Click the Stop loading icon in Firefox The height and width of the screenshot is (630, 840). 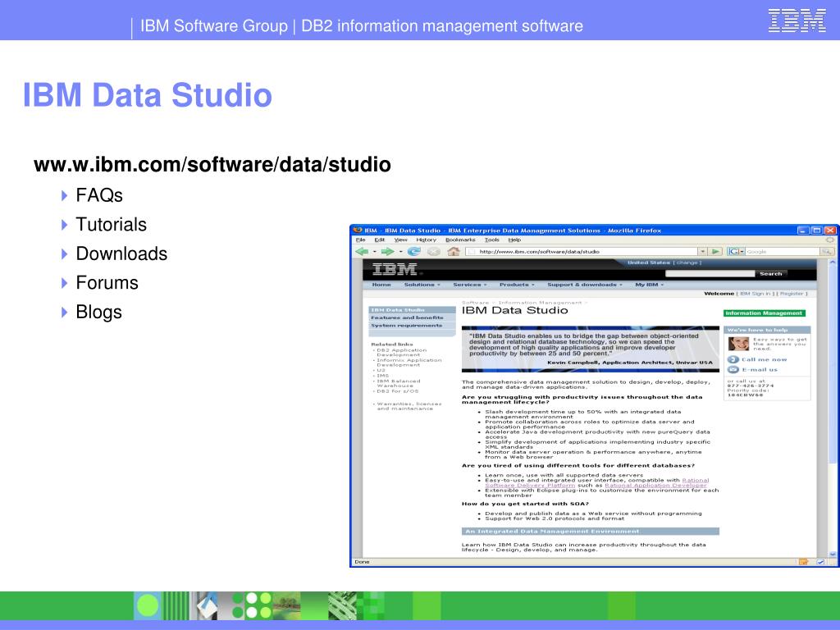[433, 251]
